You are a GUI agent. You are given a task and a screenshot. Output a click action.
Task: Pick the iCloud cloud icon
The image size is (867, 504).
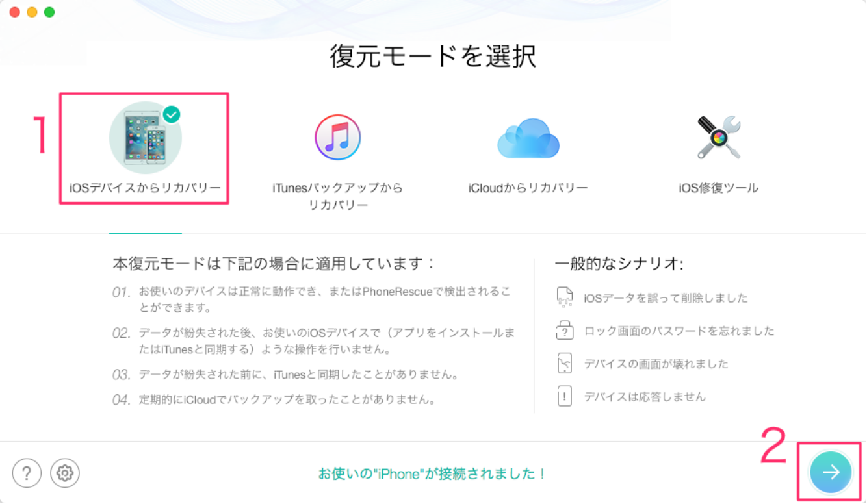coord(528,138)
